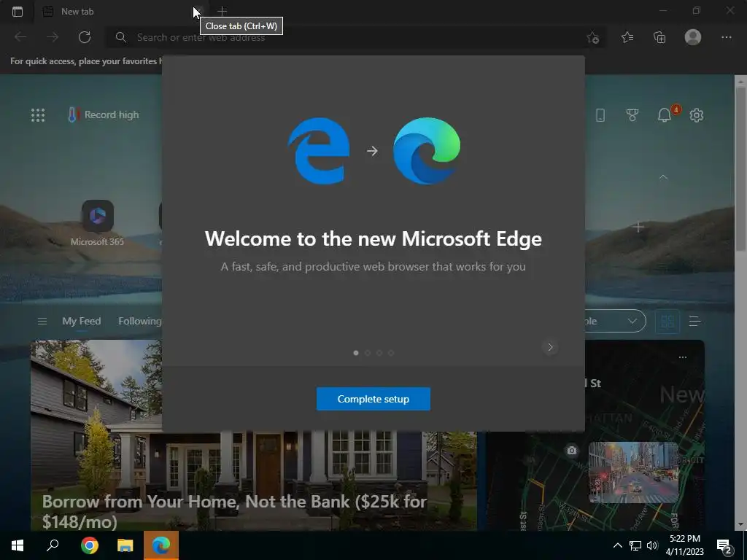Switch to the Following tab
The height and width of the screenshot is (560, 747).
[139, 321]
